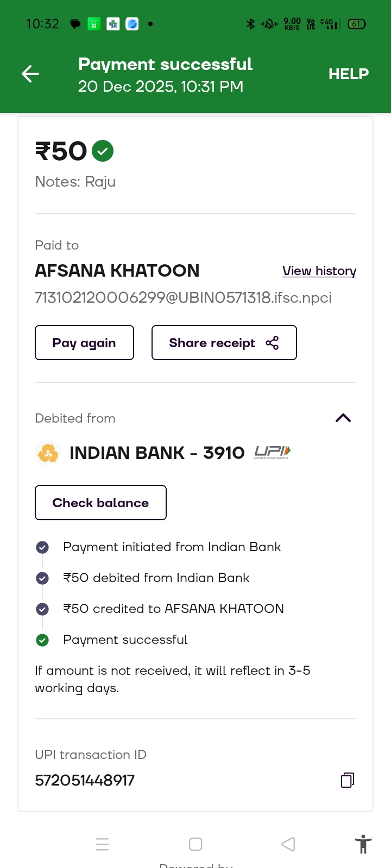Check balance of Indian Bank account

tap(100, 503)
